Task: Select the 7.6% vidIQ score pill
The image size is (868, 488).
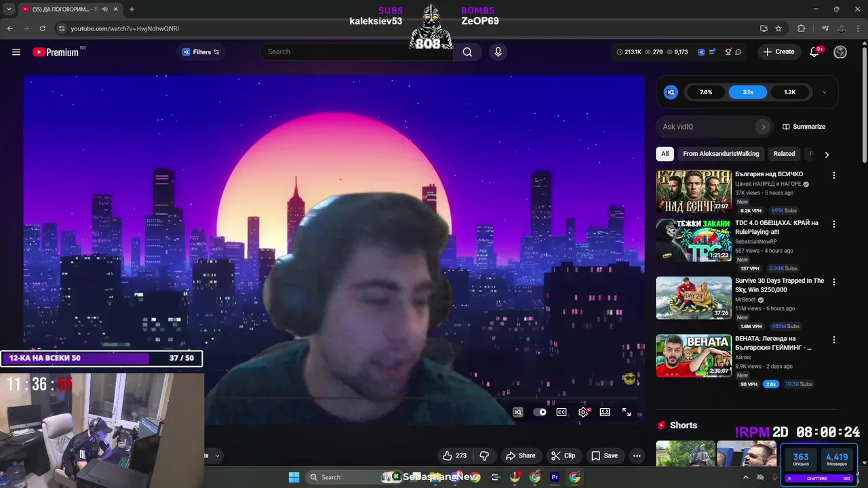Action: point(706,92)
